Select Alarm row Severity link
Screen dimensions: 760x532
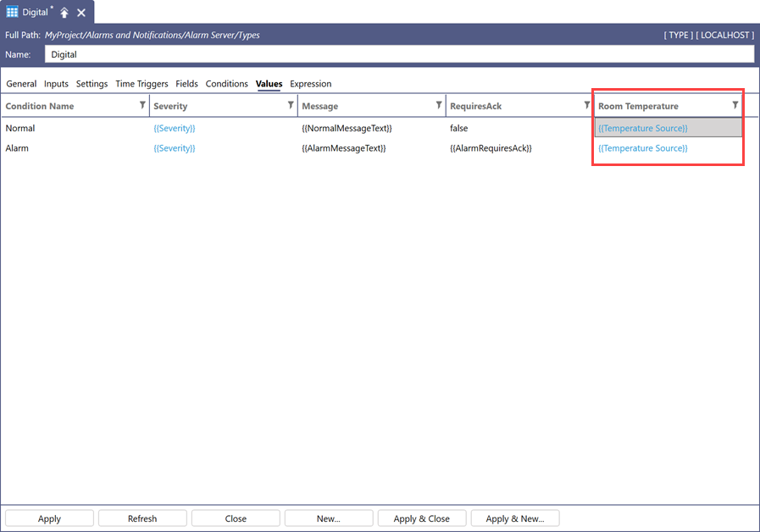click(175, 148)
